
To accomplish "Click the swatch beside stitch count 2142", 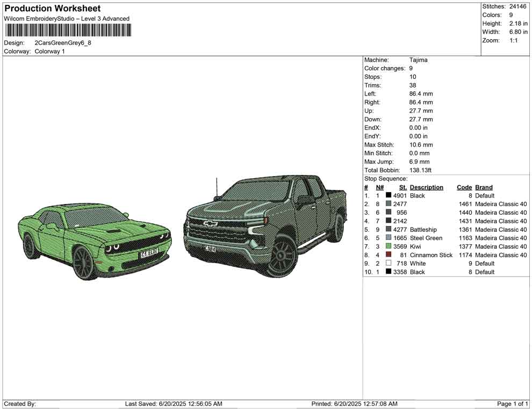I will tap(389, 221).
